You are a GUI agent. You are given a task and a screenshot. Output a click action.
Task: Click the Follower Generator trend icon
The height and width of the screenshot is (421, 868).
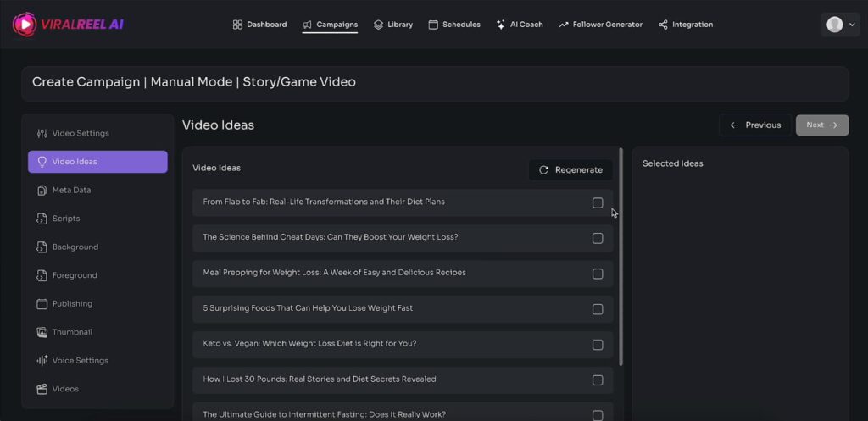click(x=564, y=25)
